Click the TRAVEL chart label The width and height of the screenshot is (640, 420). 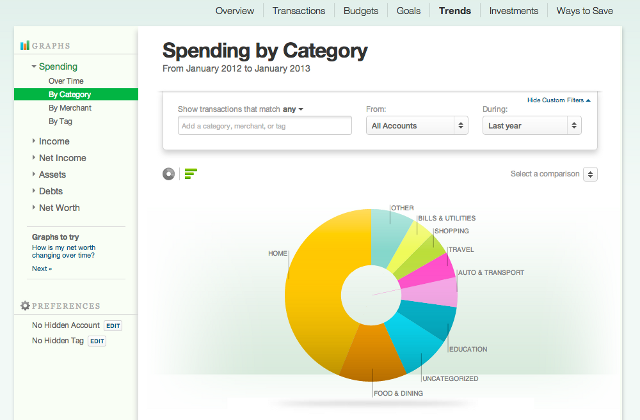461,250
